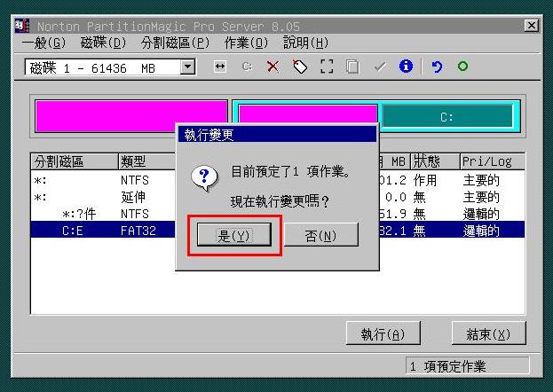Viewport: 553px width, 392px height.
Task: Click the 否(N) button in dialog
Action: (321, 235)
